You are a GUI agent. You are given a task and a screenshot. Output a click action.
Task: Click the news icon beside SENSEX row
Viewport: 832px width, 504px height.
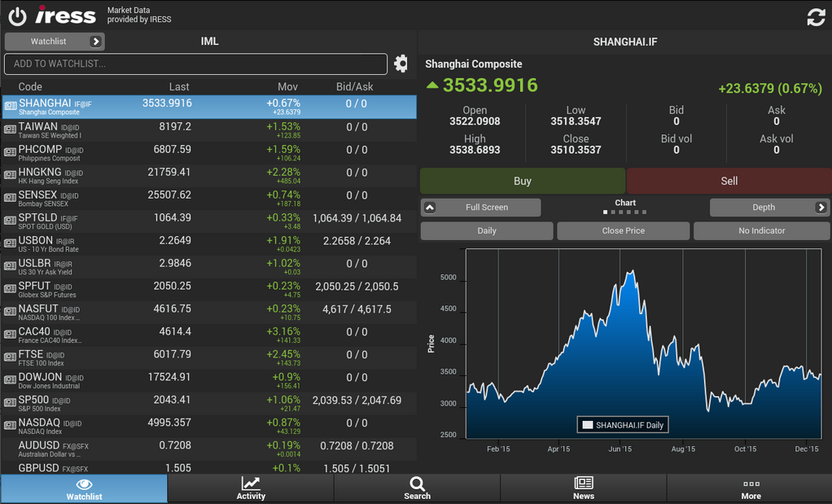click(x=10, y=197)
